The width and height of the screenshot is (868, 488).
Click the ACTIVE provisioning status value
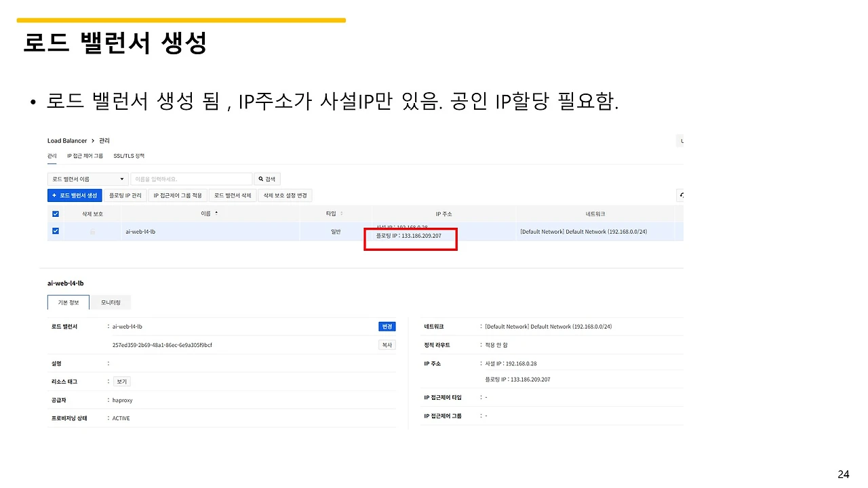click(121, 418)
